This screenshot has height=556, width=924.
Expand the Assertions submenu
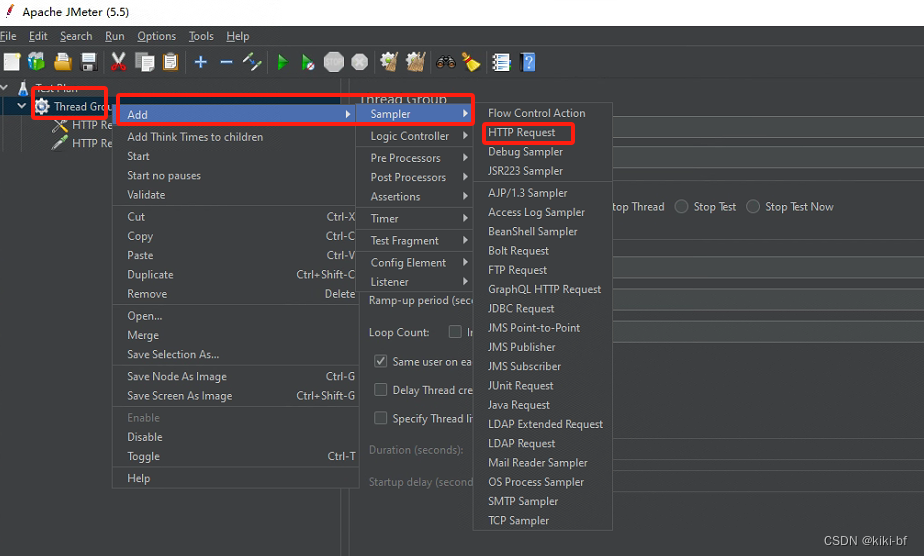415,197
